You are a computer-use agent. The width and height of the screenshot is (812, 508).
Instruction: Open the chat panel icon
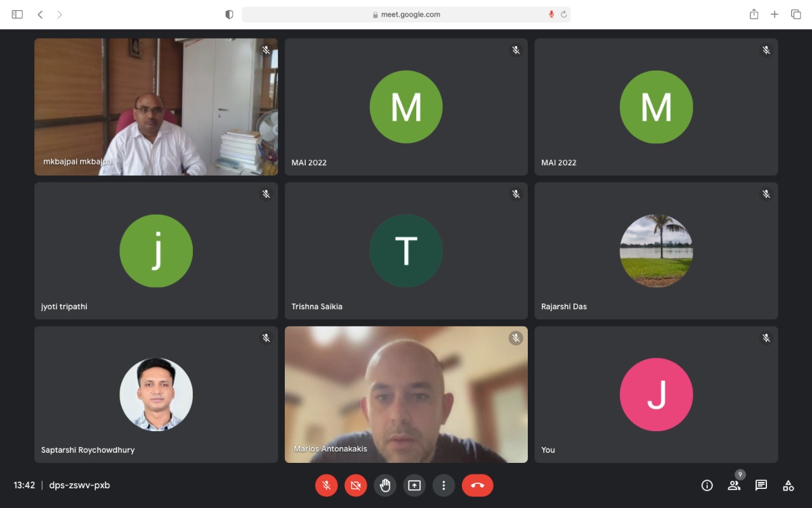(761, 485)
